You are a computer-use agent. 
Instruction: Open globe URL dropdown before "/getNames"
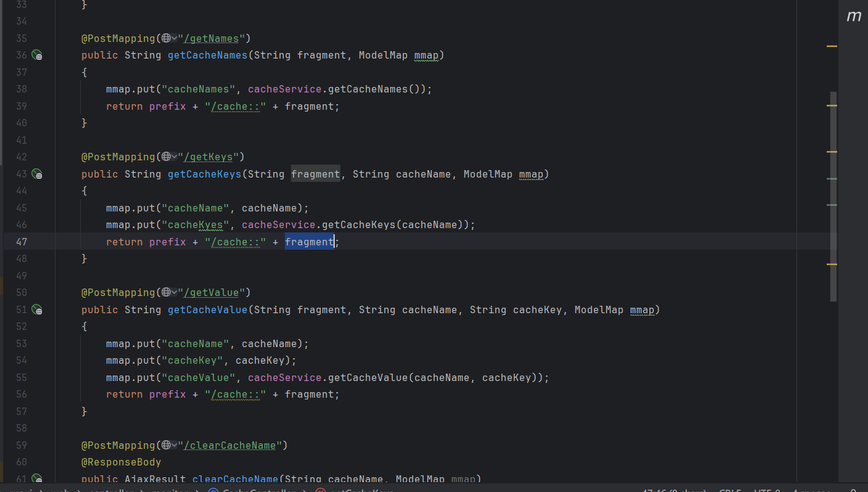(170, 38)
